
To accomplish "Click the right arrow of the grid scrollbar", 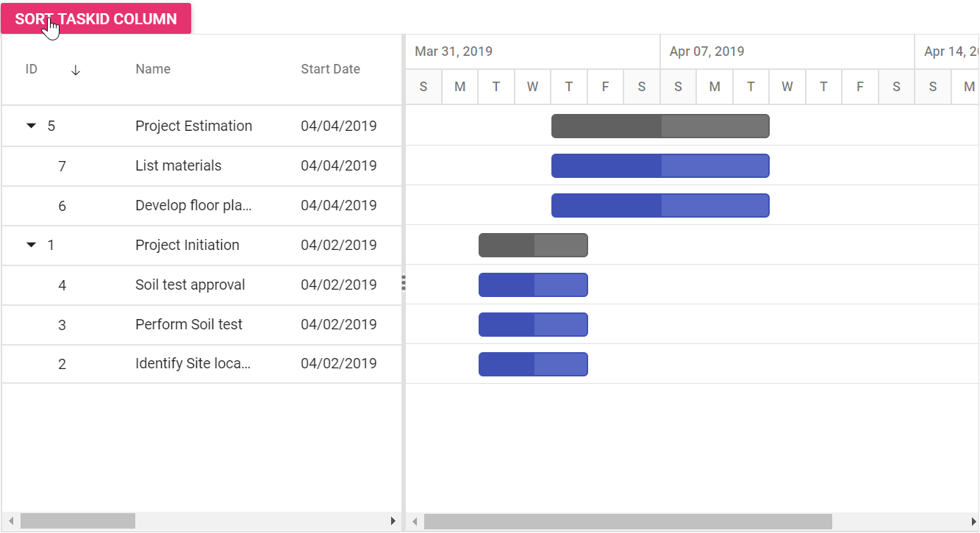I will pyautogui.click(x=393, y=521).
